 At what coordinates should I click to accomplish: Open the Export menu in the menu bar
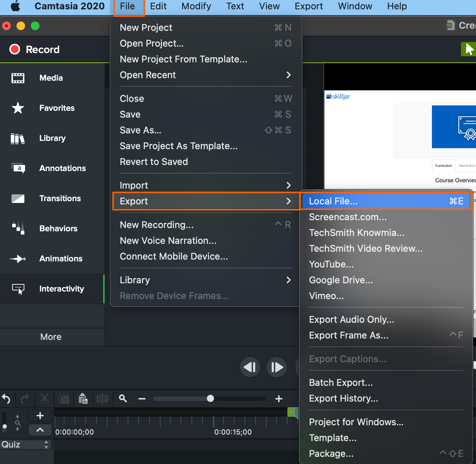pos(309,6)
